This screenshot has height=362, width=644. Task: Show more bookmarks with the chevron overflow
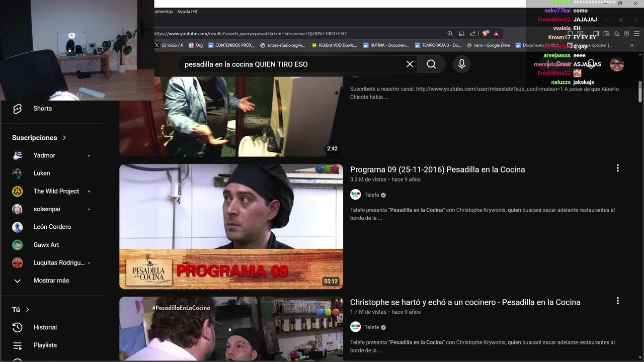[x=632, y=45]
